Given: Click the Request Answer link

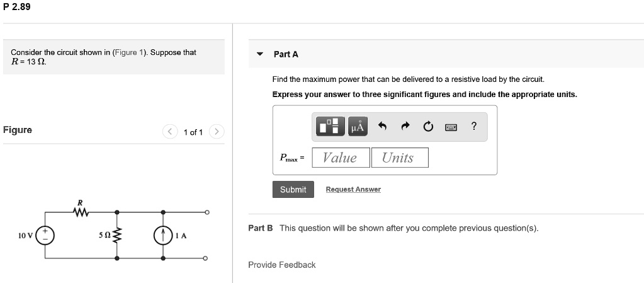Looking at the screenshot, I should [353, 189].
